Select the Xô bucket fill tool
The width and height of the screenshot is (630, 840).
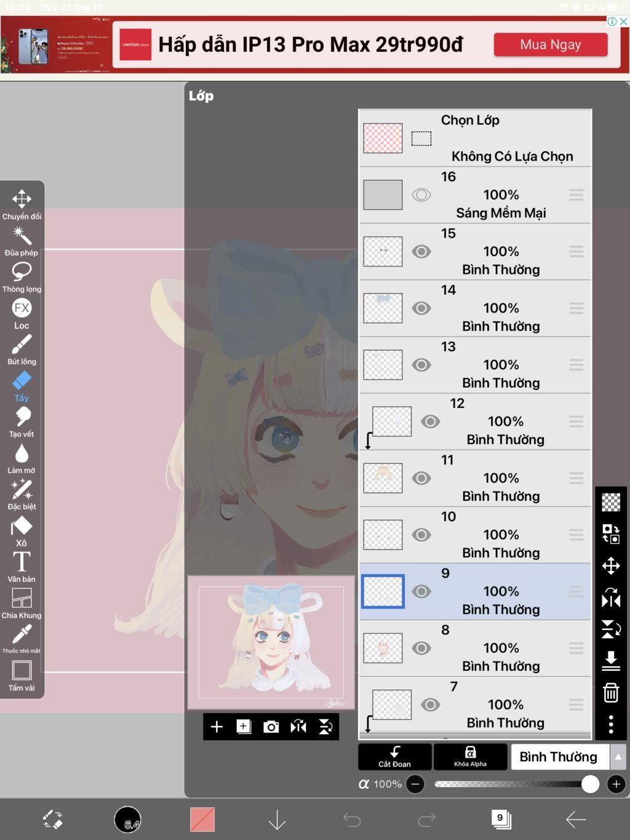pos(22,531)
